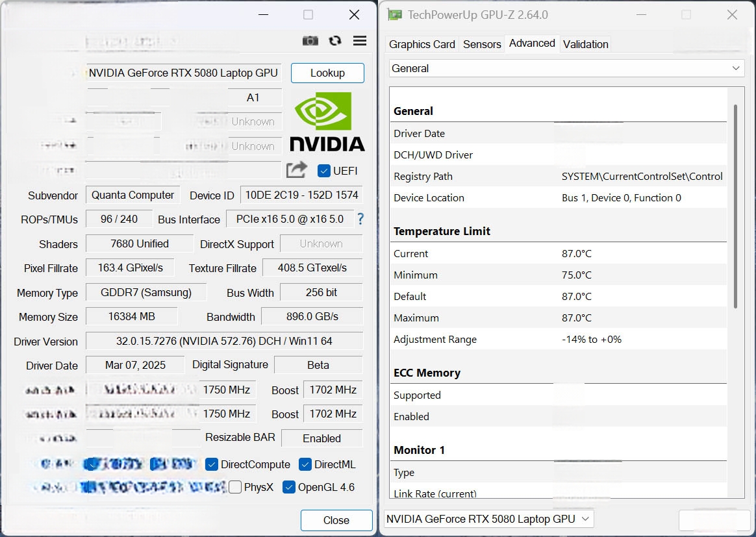Click the refresh icon in GPU-Z toolbar

335,41
